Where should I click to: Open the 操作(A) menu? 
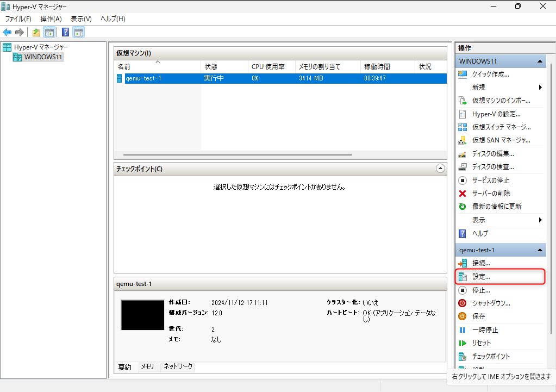pyautogui.click(x=51, y=19)
